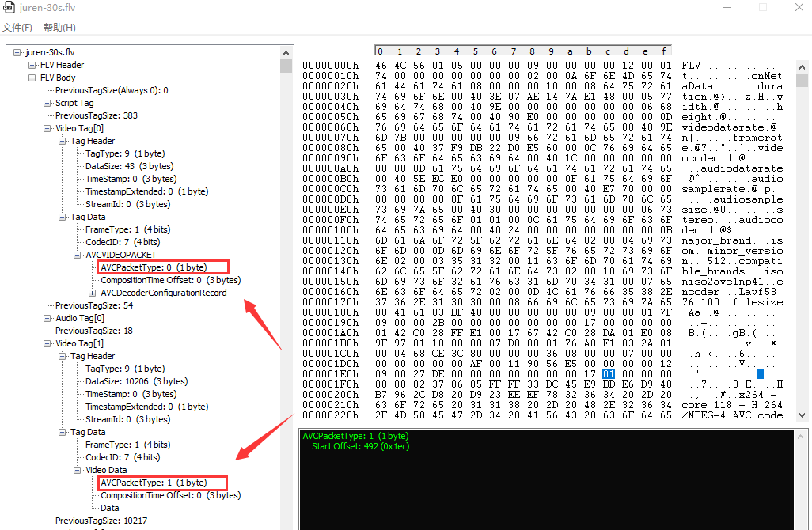Expand the Audio Tag[0] node
Viewport: 812px width, 530px height.
47,318
